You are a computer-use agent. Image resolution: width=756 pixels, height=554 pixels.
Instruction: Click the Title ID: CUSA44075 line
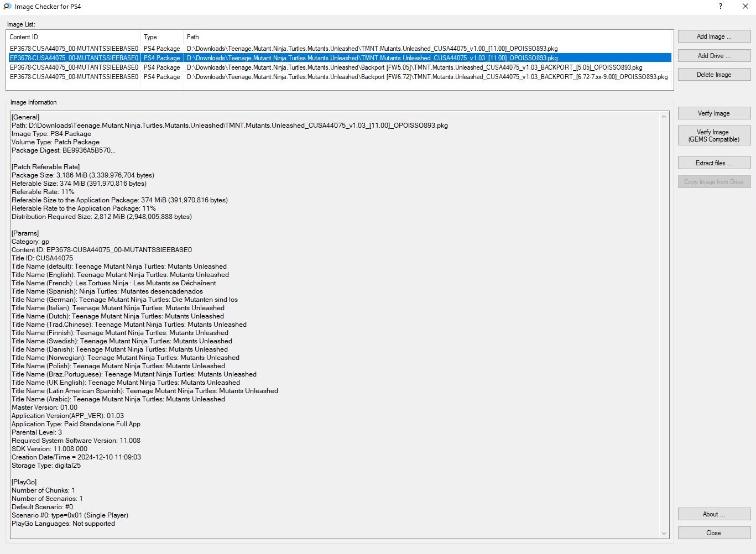tap(42, 258)
